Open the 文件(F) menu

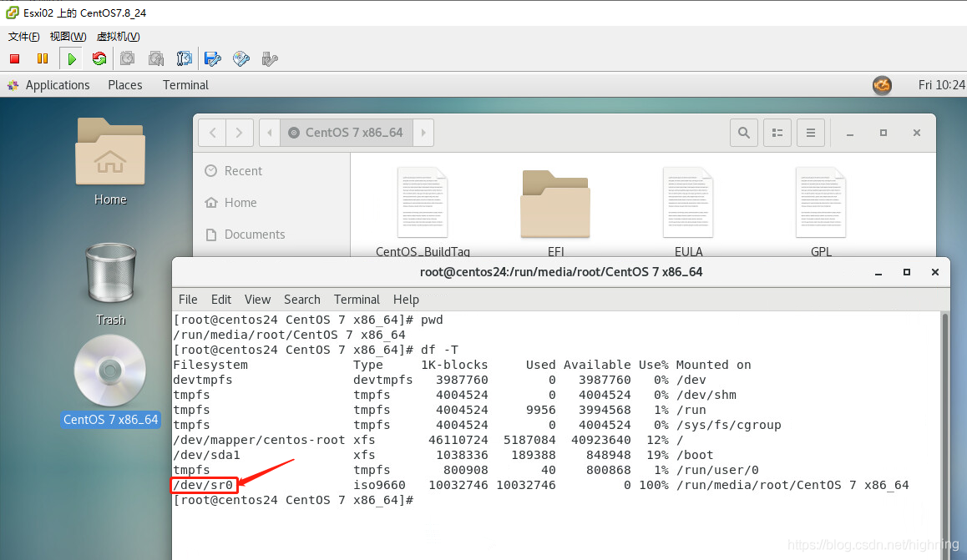[x=23, y=37]
